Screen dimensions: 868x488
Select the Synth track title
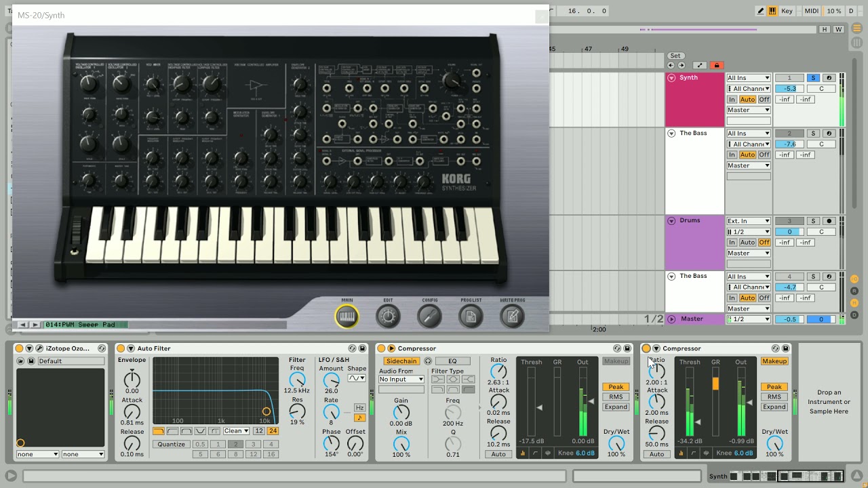point(689,78)
